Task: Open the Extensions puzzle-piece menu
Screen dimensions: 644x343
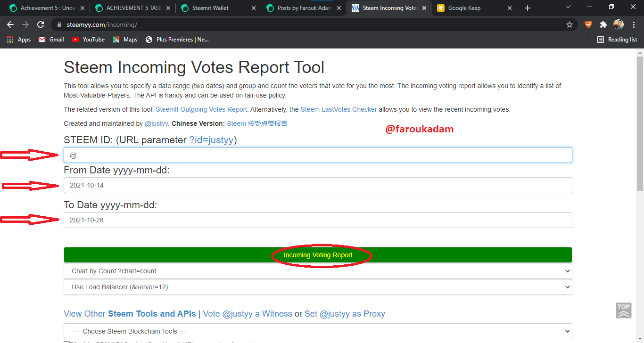Action: tap(603, 24)
